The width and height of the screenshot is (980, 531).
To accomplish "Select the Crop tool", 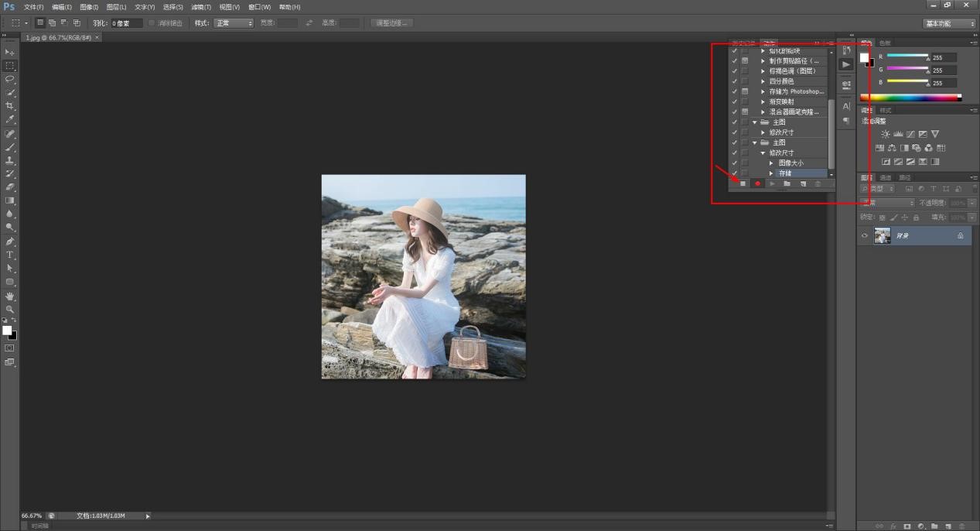I will tap(10, 106).
